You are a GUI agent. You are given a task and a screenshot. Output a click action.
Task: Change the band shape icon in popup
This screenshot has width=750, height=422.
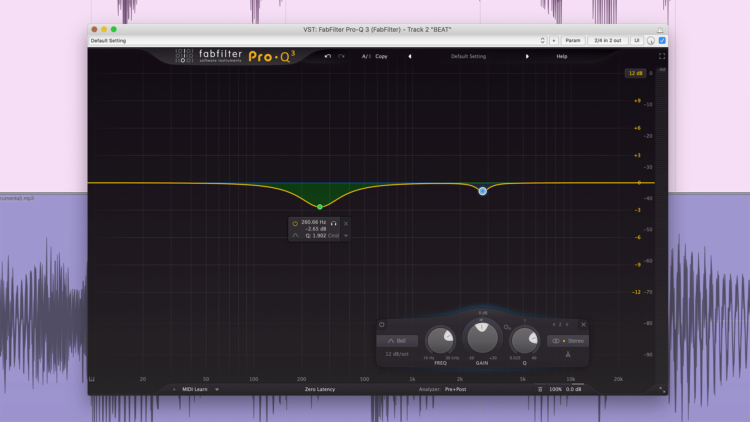click(295, 235)
